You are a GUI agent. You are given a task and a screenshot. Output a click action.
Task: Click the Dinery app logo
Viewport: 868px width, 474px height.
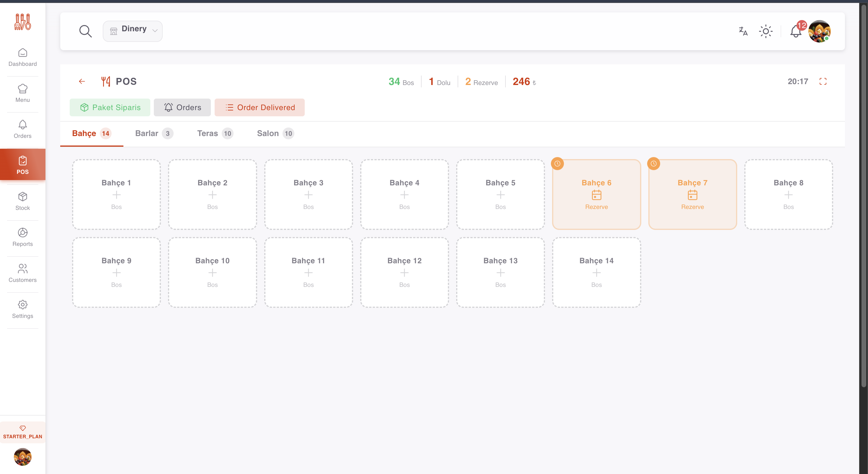click(x=22, y=22)
